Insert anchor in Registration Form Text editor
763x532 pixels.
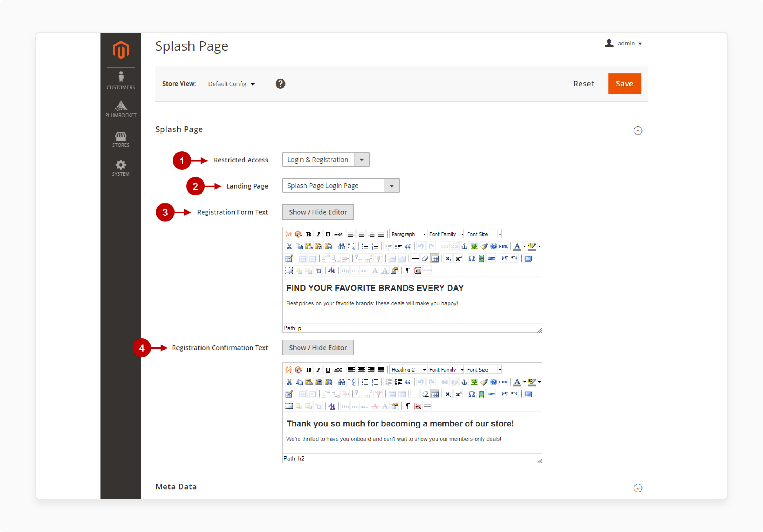[464, 246]
